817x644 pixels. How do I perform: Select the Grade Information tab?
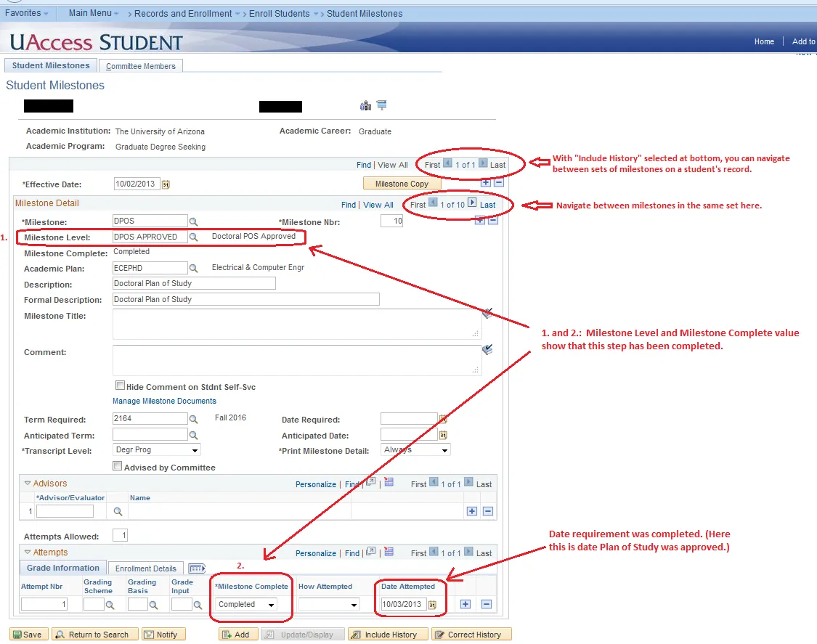(x=63, y=568)
